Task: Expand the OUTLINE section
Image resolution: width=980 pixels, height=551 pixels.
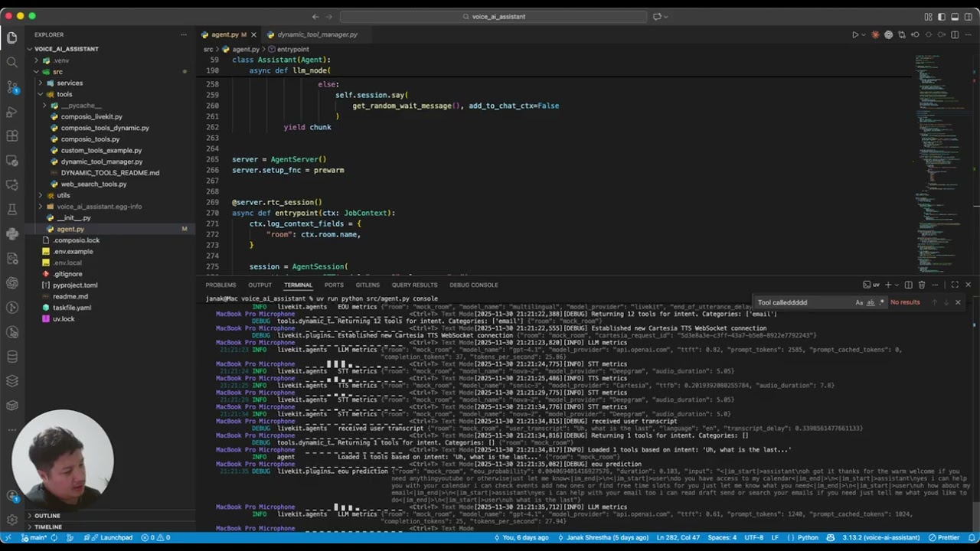Action: [x=47, y=516]
